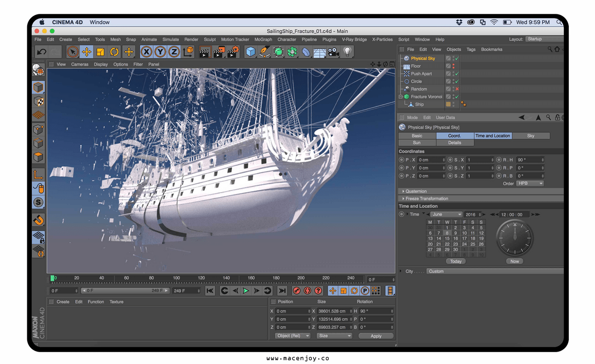
Task: Disable the Circle object green checkmark
Action: 457,81
